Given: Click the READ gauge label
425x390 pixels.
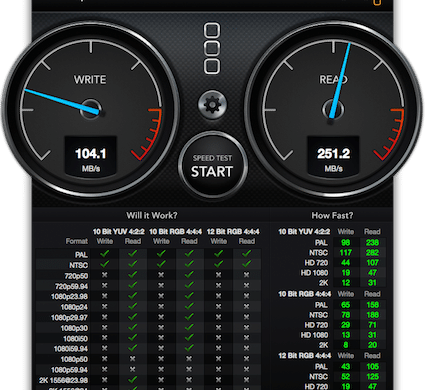Looking at the screenshot, I should (333, 80).
